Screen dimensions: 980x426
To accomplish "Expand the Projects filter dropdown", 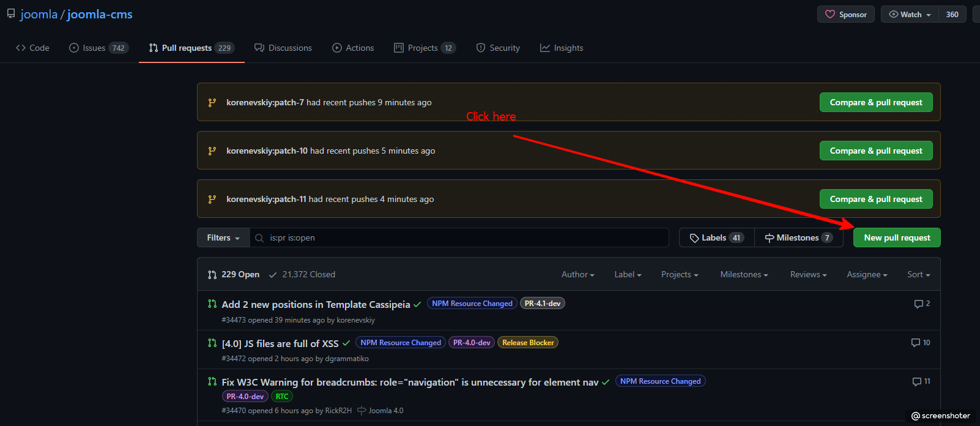I will point(680,274).
